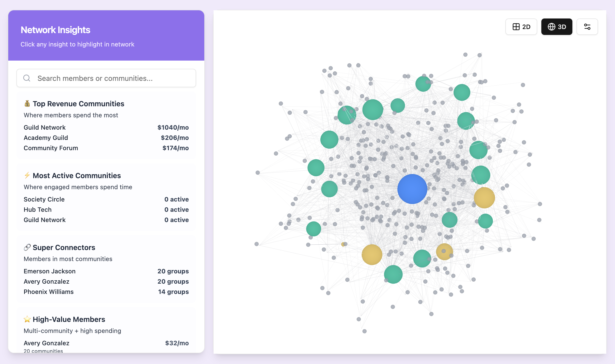
Task: Open the graph settings sliders icon
Action: pyautogui.click(x=587, y=27)
